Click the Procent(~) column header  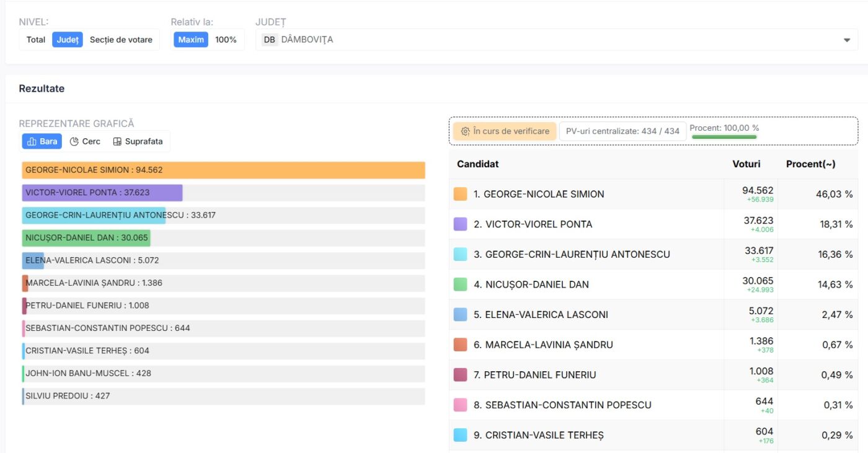click(x=811, y=164)
